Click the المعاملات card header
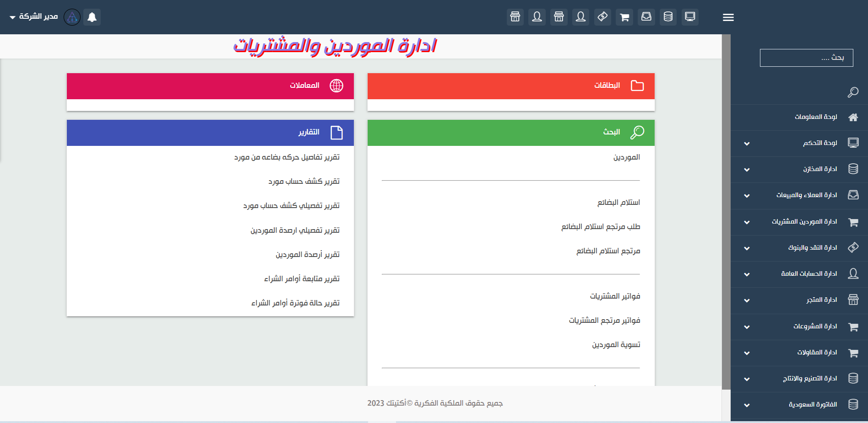 210,86
